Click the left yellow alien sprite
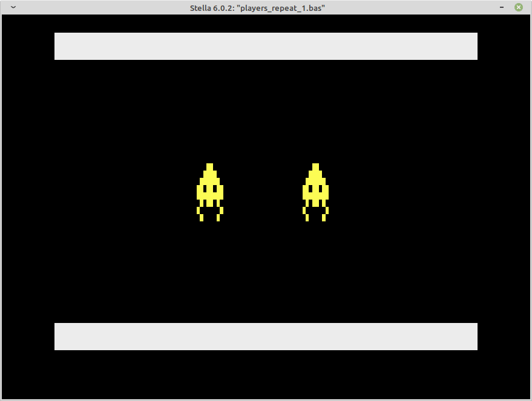This screenshot has height=401, width=532. click(x=210, y=192)
